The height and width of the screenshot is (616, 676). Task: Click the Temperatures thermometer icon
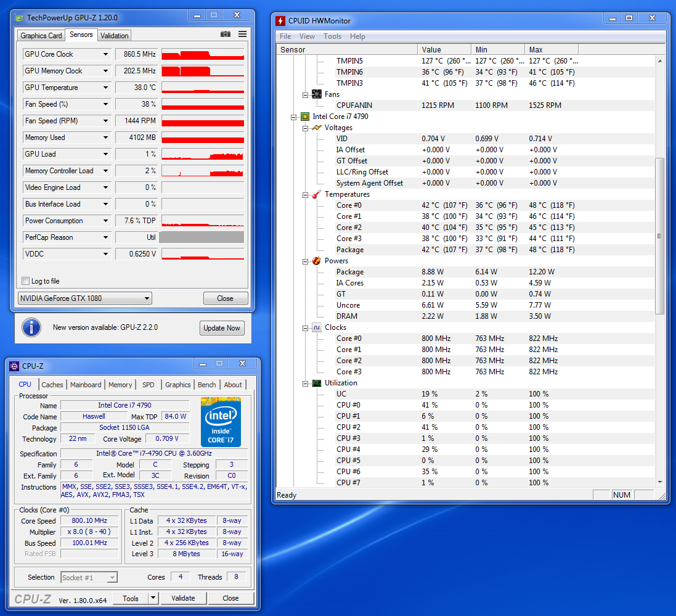click(317, 194)
